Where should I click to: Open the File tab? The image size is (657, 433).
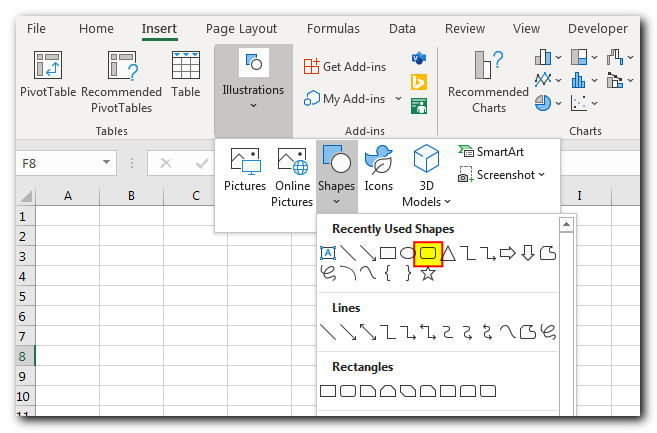(36, 29)
